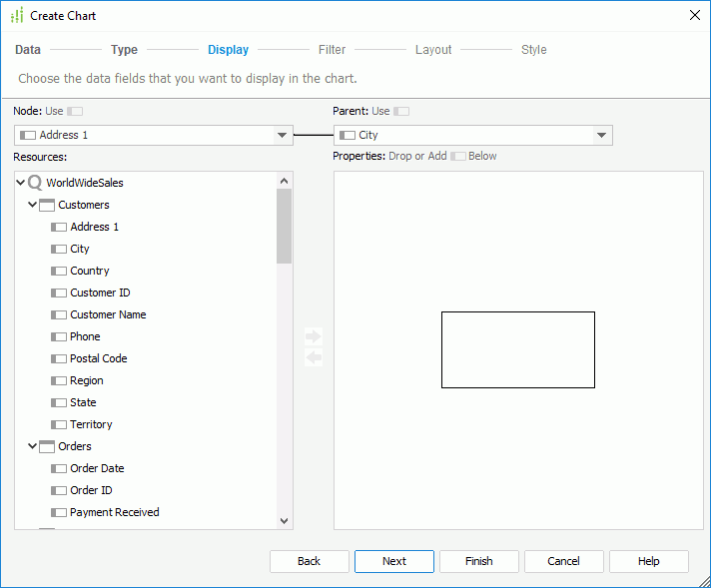Select City in Resources tree
This screenshot has height=588, width=711.
80,249
